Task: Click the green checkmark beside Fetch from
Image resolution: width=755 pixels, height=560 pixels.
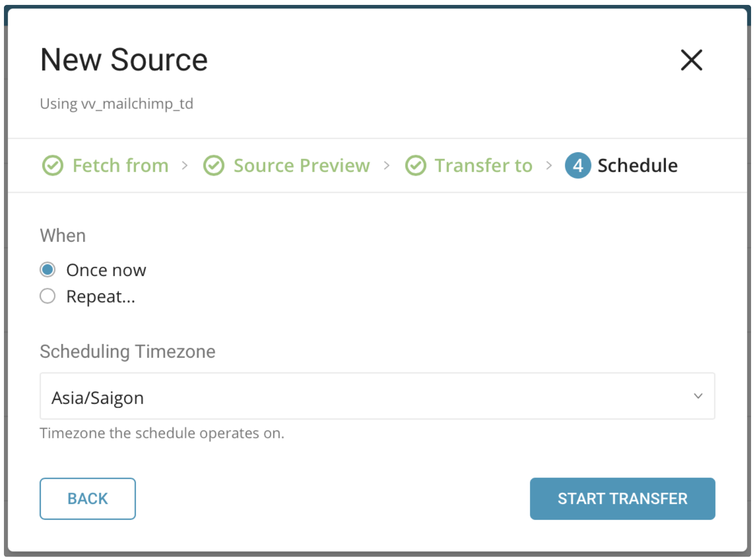Action: click(x=53, y=166)
